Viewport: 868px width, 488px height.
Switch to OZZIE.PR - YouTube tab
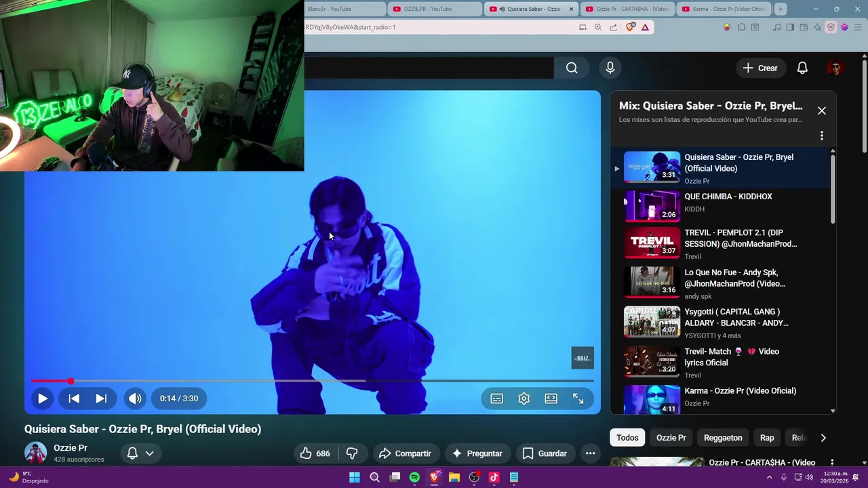434,9
